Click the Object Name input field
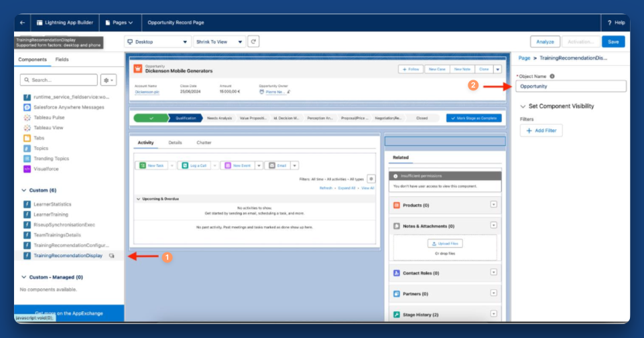The height and width of the screenshot is (338, 644). point(571,86)
